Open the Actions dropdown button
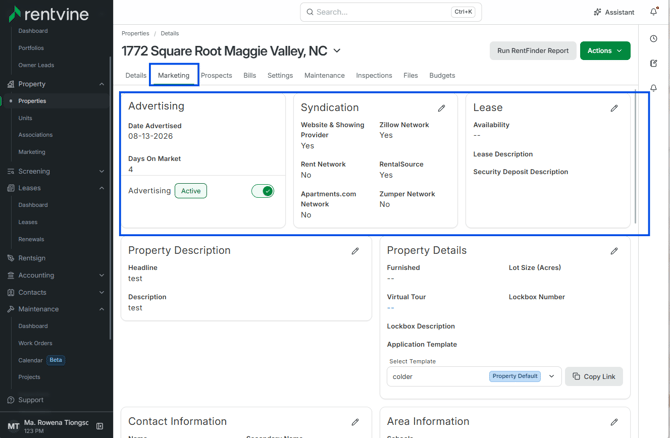The width and height of the screenshot is (670, 438). click(605, 50)
